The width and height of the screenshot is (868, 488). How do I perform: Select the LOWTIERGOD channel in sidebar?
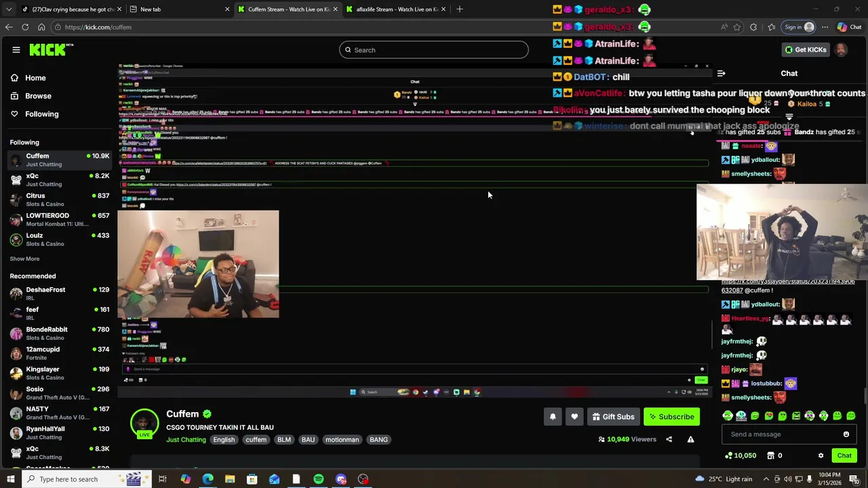click(60, 219)
